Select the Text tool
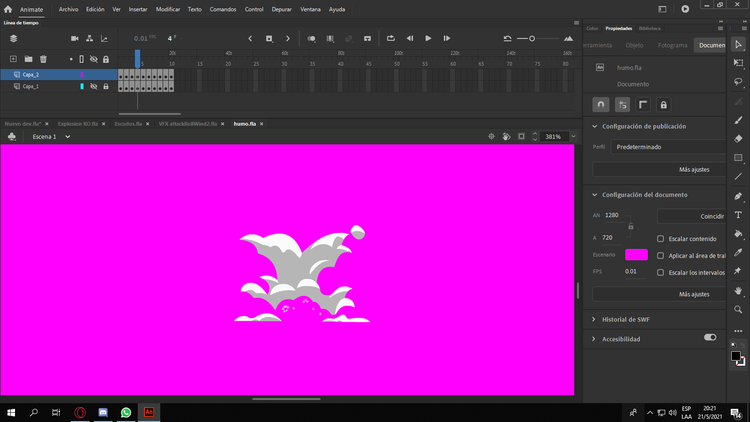The height and width of the screenshot is (422, 750). (x=738, y=215)
